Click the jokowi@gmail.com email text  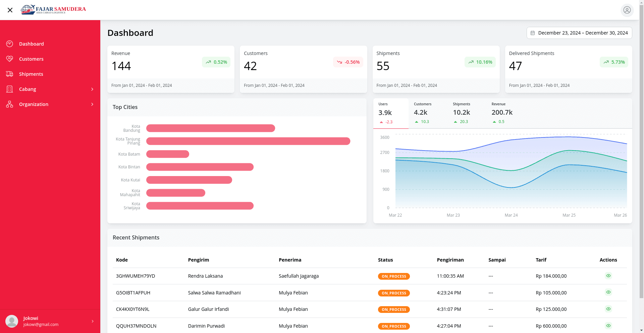click(41, 325)
